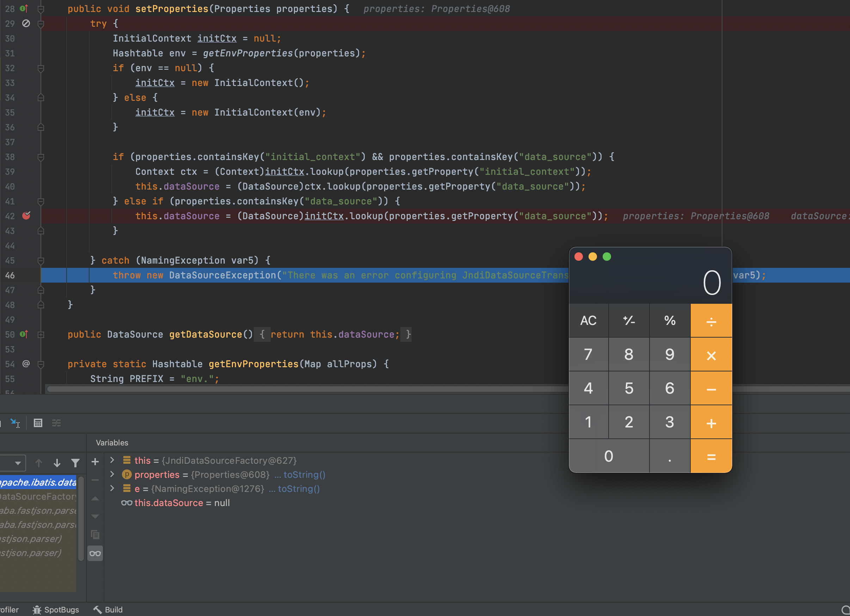Click the Run to Cursor debugger icon

pos(15,423)
